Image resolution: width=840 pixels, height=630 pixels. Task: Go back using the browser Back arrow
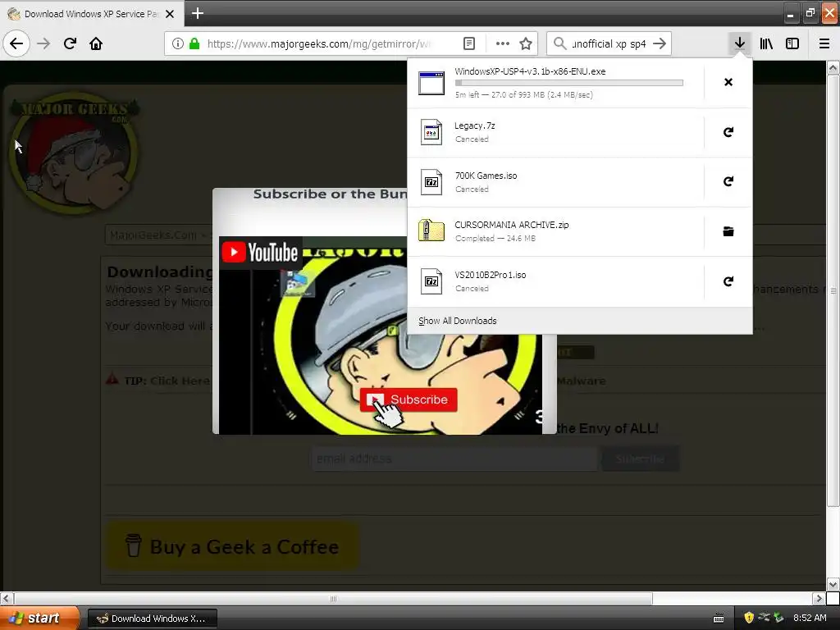point(16,43)
